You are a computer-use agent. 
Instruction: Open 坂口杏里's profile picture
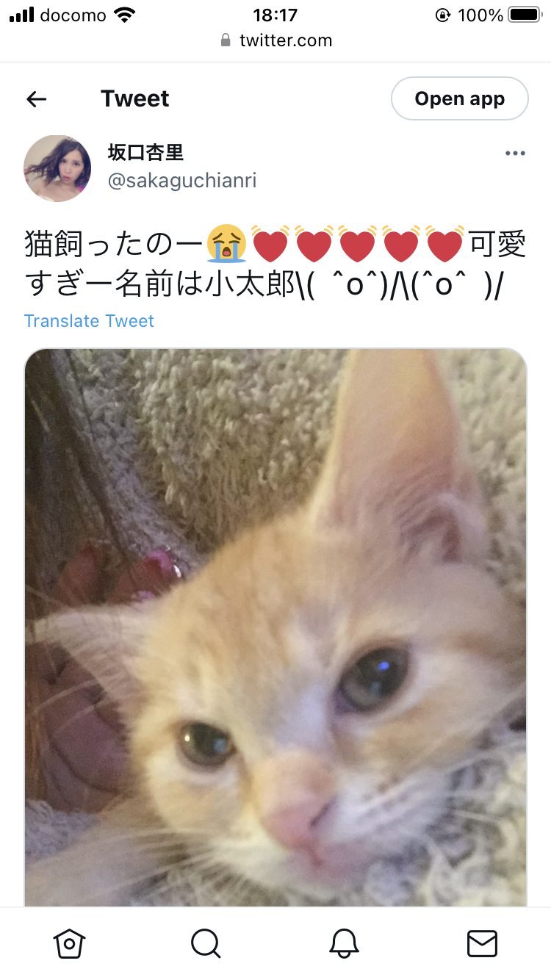click(57, 168)
